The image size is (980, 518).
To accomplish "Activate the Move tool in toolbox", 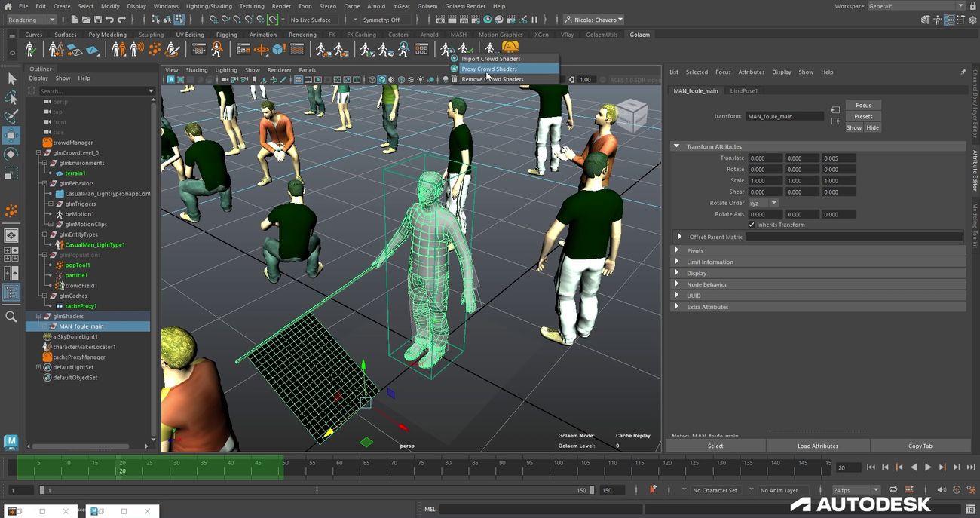I will click(x=11, y=136).
